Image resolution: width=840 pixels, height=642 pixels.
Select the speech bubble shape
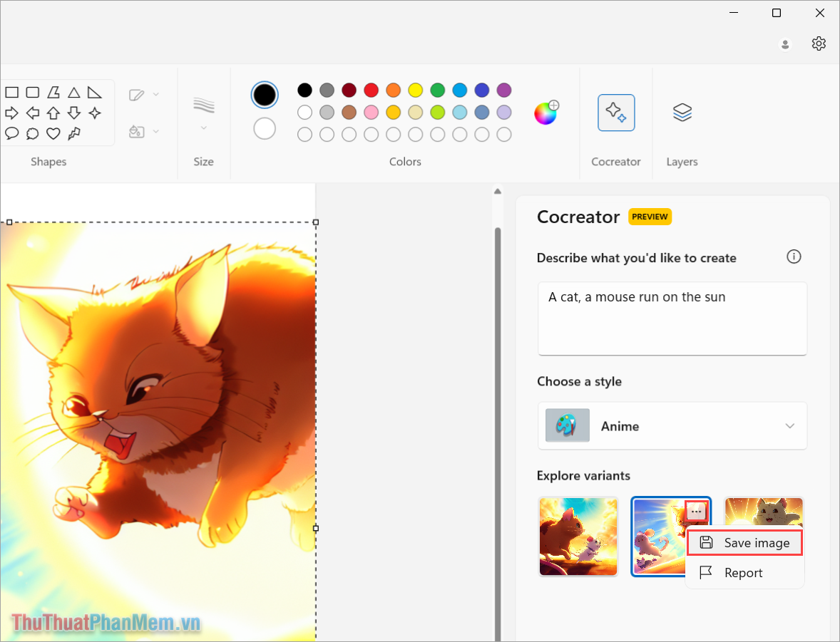pos(11,133)
